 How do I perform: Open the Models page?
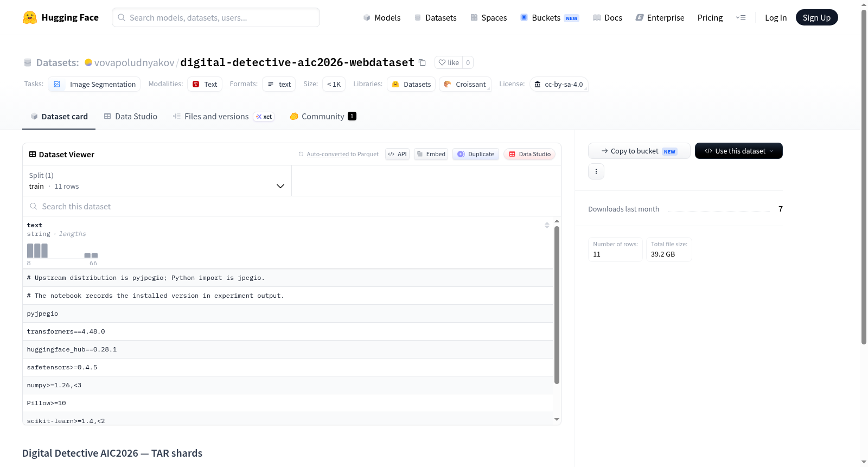[382, 17]
